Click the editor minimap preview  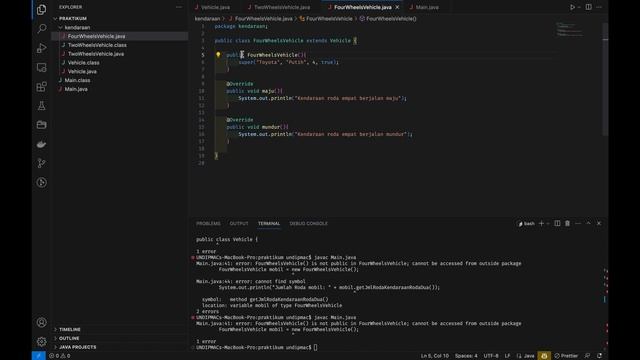pyautogui.click(x=571, y=30)
